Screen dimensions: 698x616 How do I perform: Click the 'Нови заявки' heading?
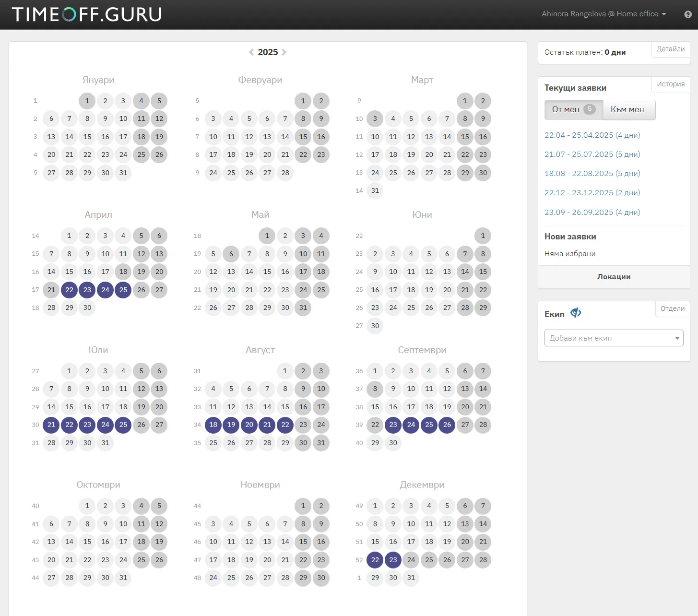[x=570, y=237]
